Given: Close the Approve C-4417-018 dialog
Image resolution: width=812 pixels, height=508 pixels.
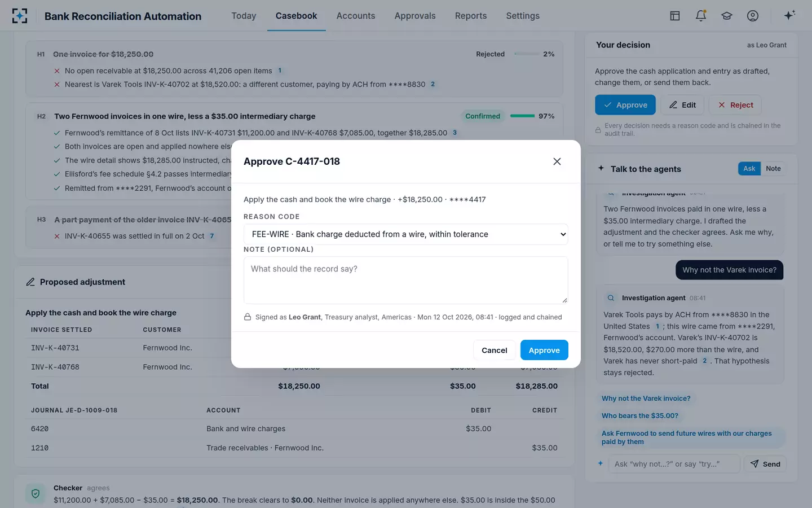Looking at the screenshot, I should pyautogui.click(x=557, y=161).
